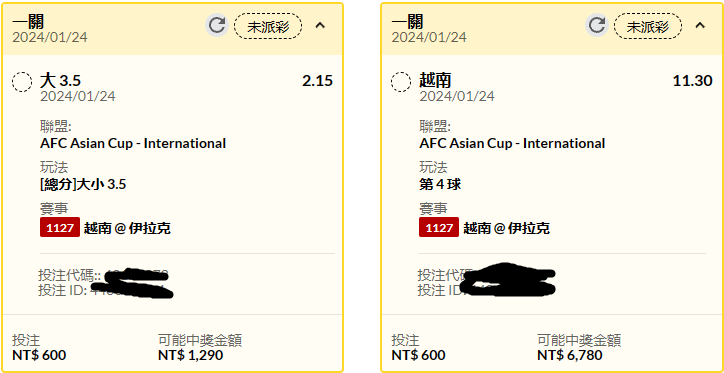Click the 2.15 odds value
724x373 pixels.
pos(318,81)
